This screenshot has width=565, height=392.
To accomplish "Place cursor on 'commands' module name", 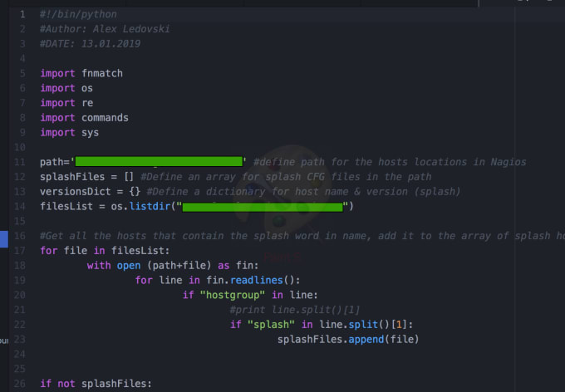I will point(105,118).
